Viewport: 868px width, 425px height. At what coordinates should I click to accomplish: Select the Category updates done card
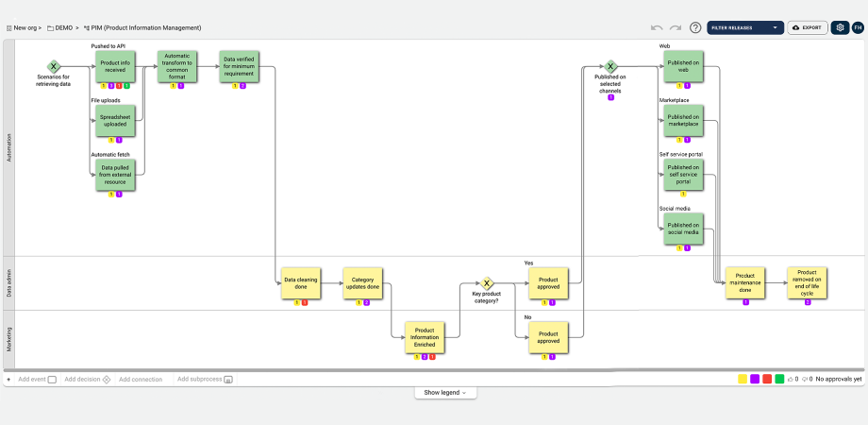click(x=362, y=283)
